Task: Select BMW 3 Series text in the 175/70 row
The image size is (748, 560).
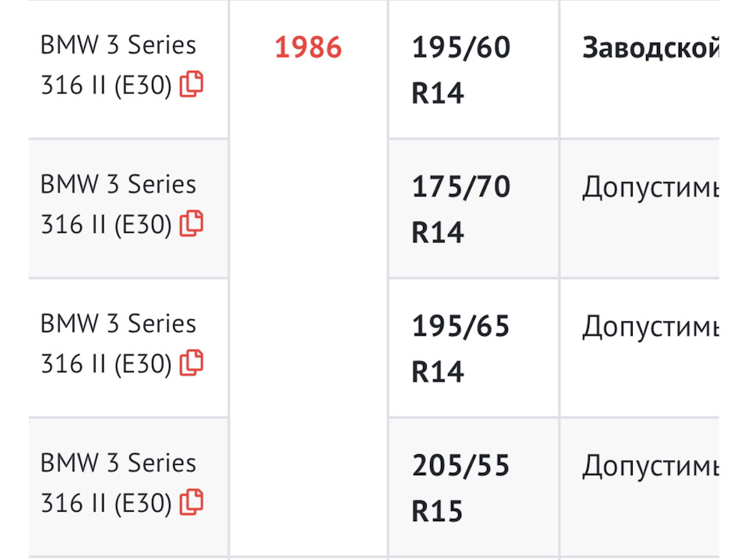Action: (118, 185)
